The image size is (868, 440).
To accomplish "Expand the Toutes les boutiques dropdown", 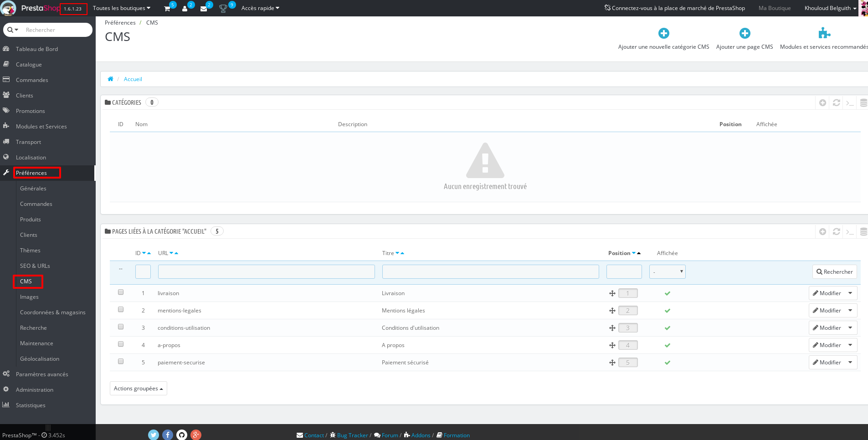I will (x=121, y=8).
